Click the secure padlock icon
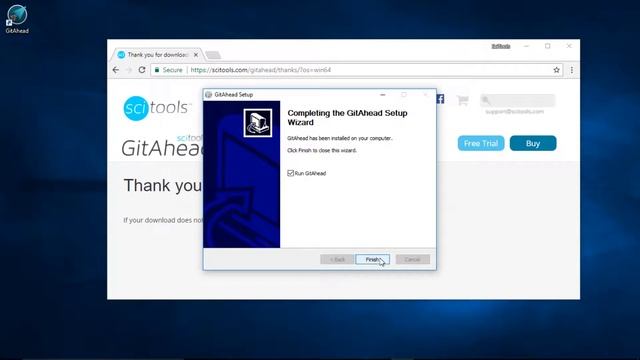This screenshot has width=640, height=360. tap(157, 70)
